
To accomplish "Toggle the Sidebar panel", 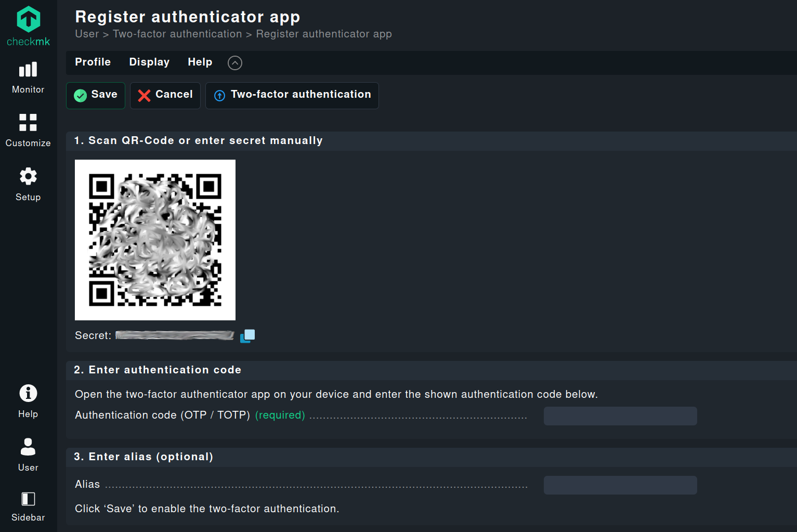I will pos(28,507).
